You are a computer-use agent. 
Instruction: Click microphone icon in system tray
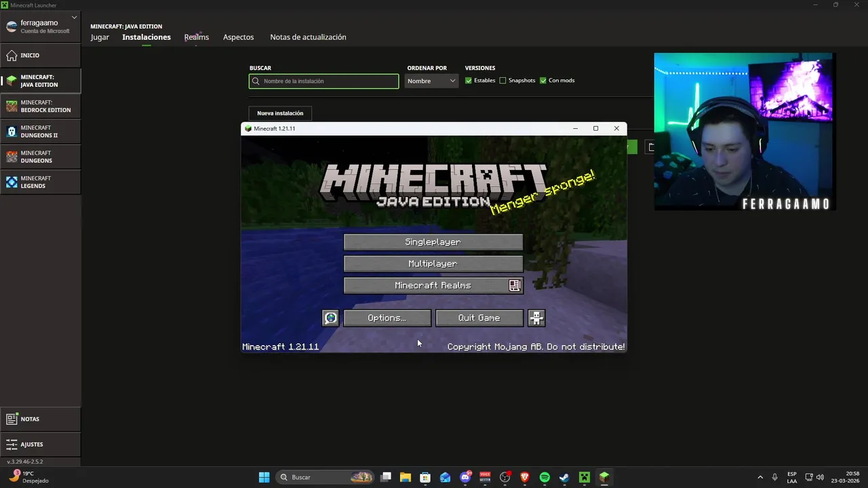pyautogui.click(x=774, y=477)
